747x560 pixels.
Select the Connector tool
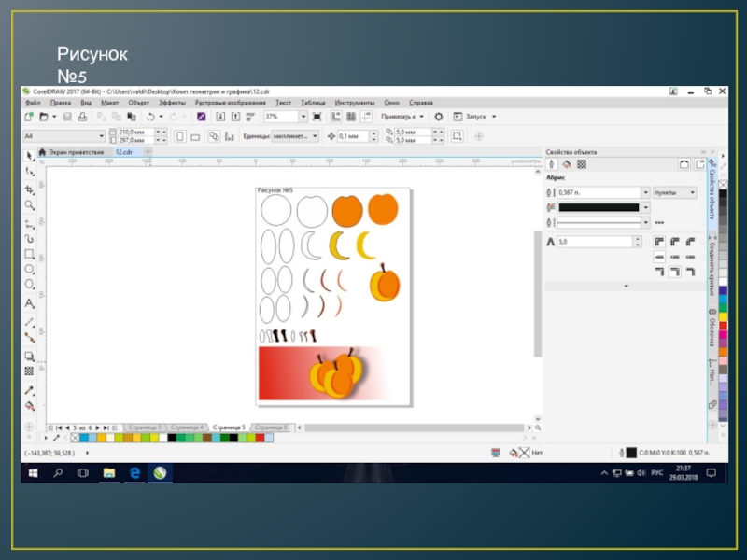click(x=30, y=338)
